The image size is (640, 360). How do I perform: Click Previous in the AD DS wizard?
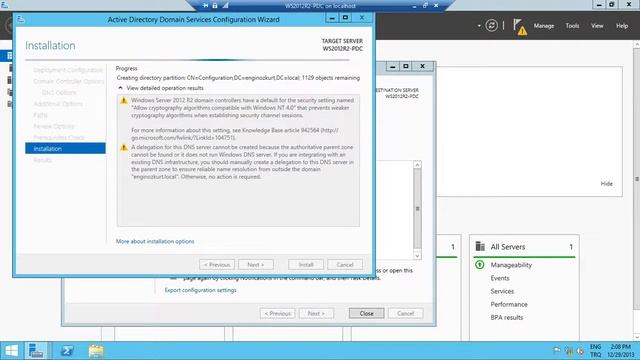pyautogui.click(x=217, y=265)
